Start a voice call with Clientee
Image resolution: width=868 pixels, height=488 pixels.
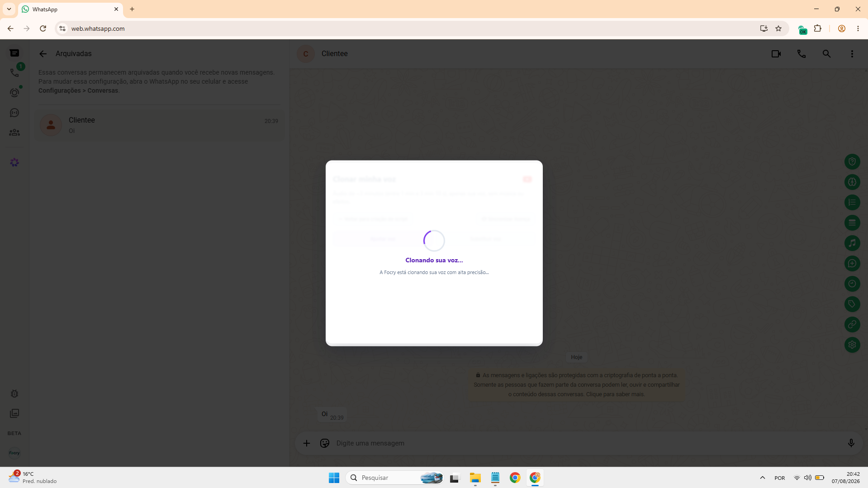(802, 54)
